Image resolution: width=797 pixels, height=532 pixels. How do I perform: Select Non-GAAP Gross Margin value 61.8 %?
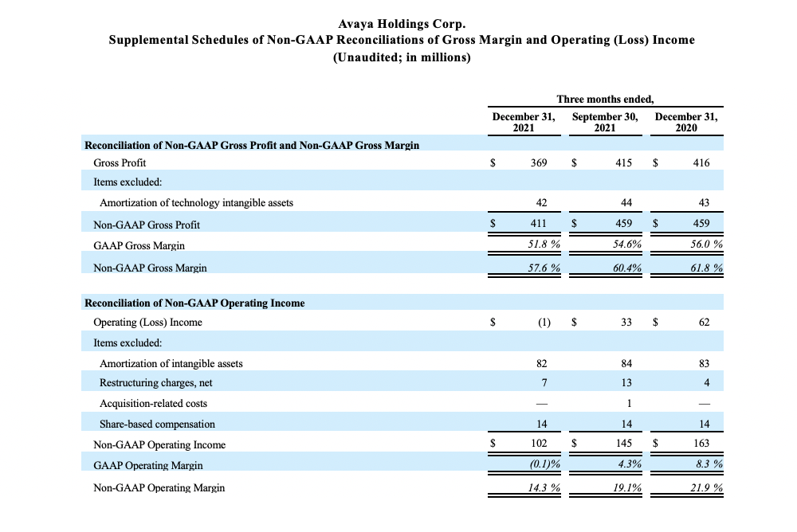(706, 268)
